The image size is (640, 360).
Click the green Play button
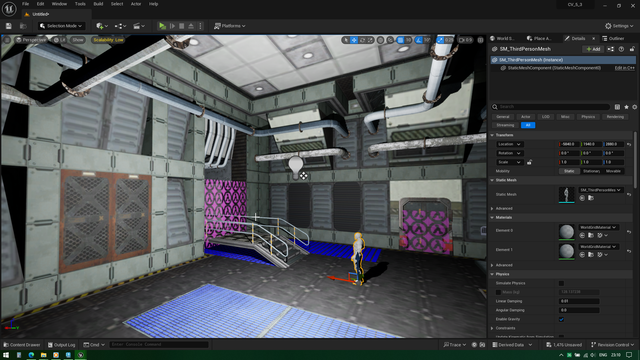point(162,26)
